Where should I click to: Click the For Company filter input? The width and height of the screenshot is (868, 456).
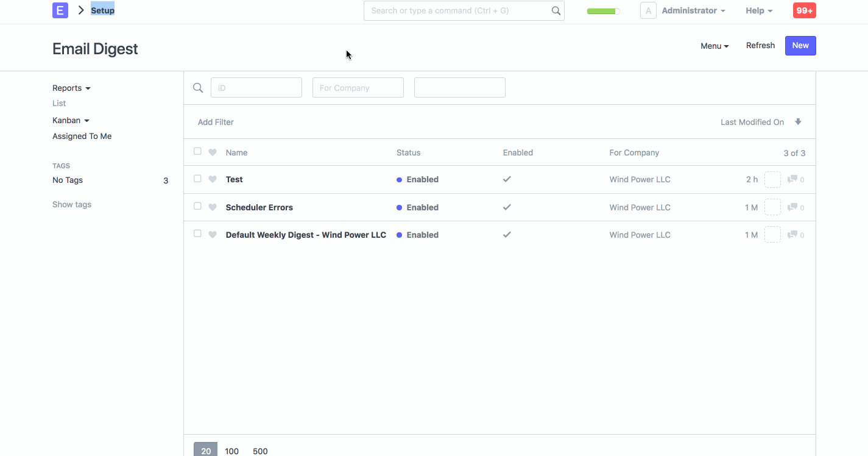tap(358, 87)
